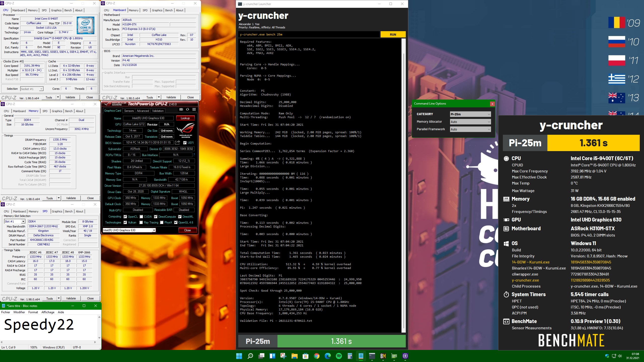
Task: Open Snipping Tool from the taskbar
Action: [x=284, y=356]
